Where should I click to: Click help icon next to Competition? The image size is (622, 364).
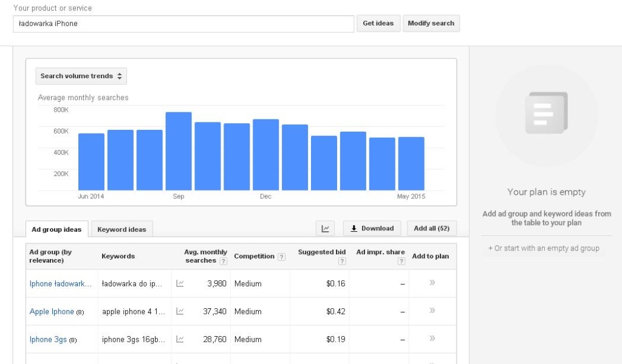[281, 257]
